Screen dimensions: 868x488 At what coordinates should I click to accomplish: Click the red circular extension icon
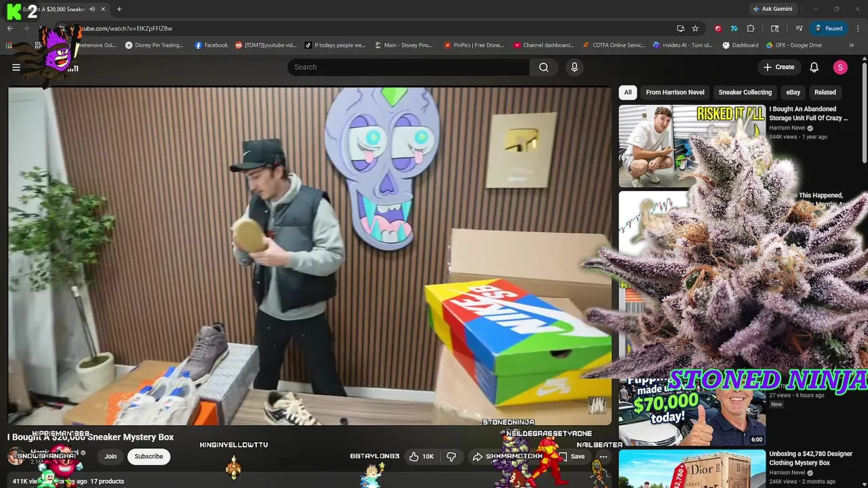click(x=717, y=28)
